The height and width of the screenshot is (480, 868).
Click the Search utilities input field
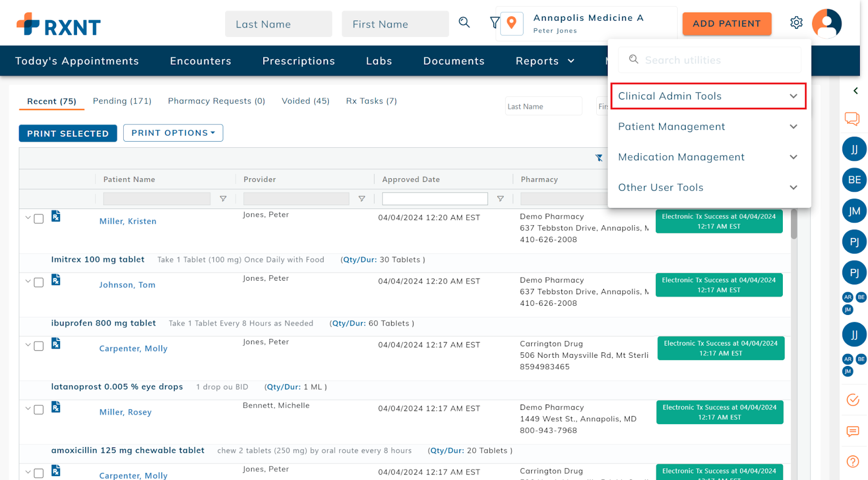[x=716, y=60]
